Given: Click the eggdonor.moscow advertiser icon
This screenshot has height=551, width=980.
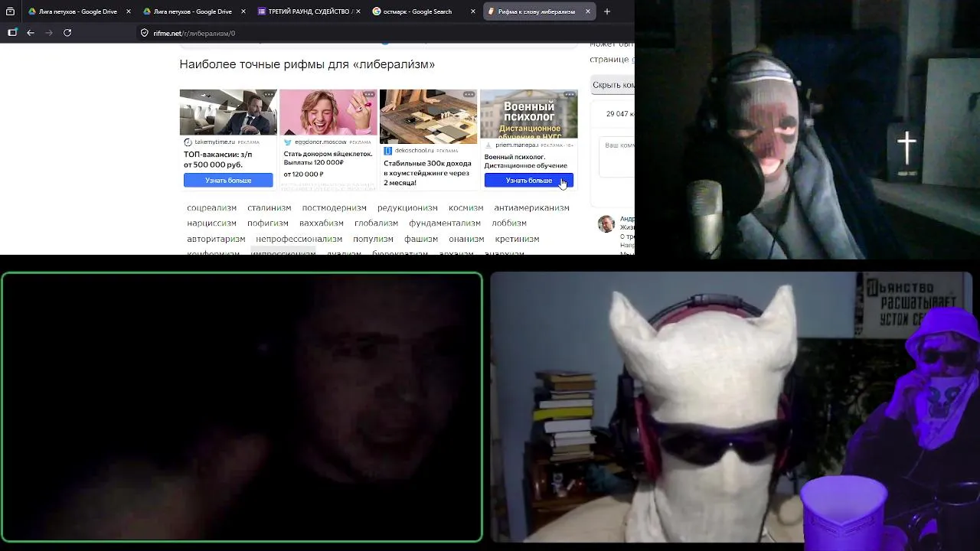Looking at the screenshot, I should click(288, 142).
